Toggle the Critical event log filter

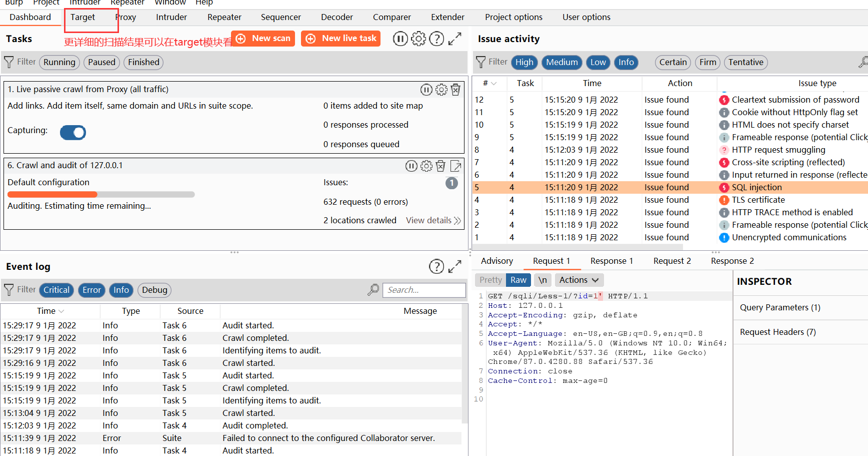[56, 290]
